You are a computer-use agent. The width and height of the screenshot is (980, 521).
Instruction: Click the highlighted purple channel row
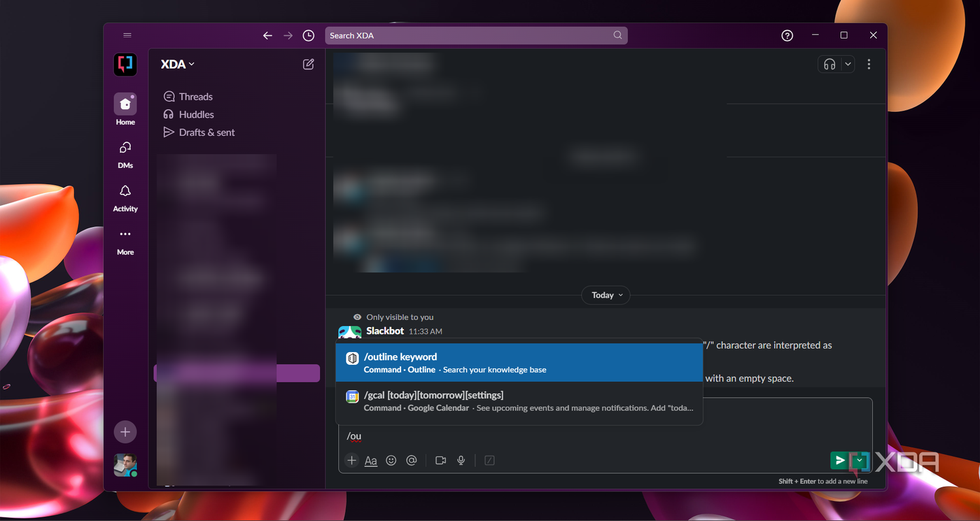[x=237, y=373]
